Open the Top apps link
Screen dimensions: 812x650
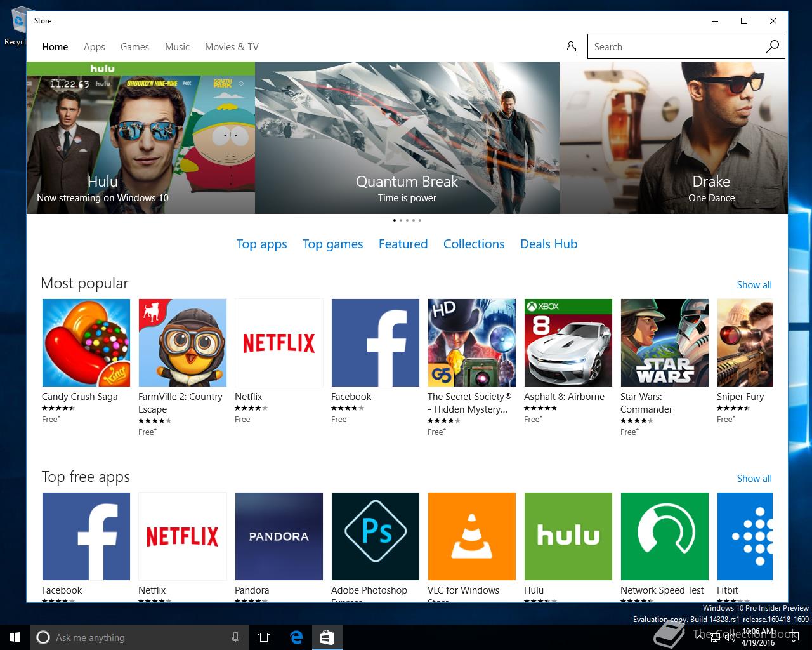(261, 244)
